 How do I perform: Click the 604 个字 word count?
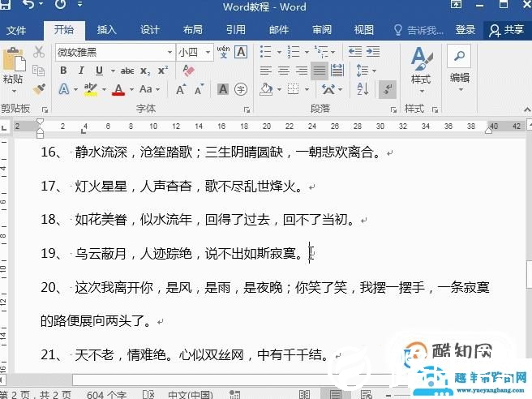(x=106, y=395)
